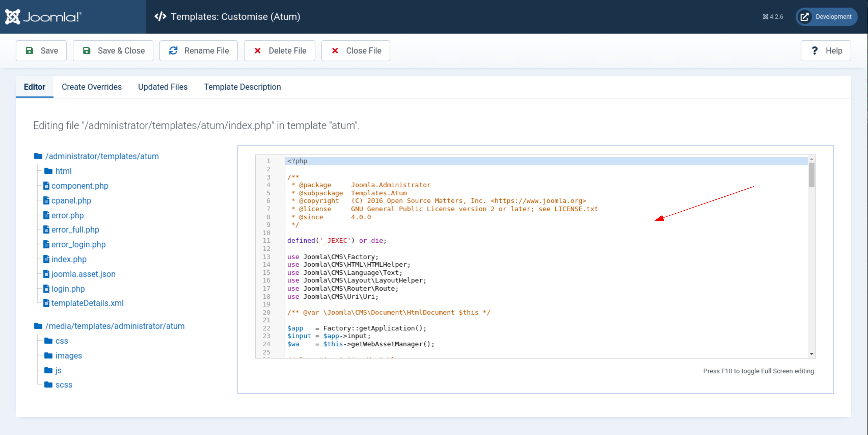The image size is (868, 435).
Task: Click the file icon next to cpanel.php
Action: [x=47, y=200]
